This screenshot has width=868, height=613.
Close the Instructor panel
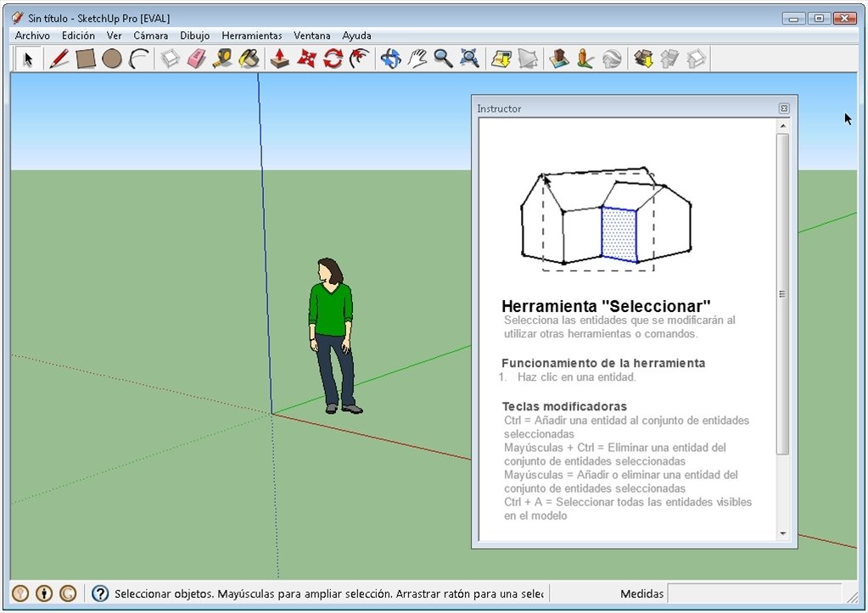(784, 109)
